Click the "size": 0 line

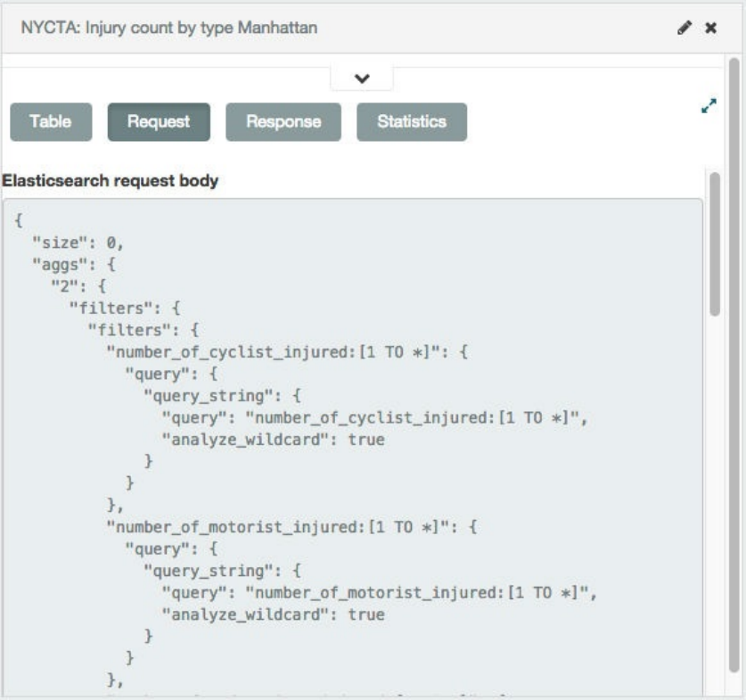(x=78, y=243)
